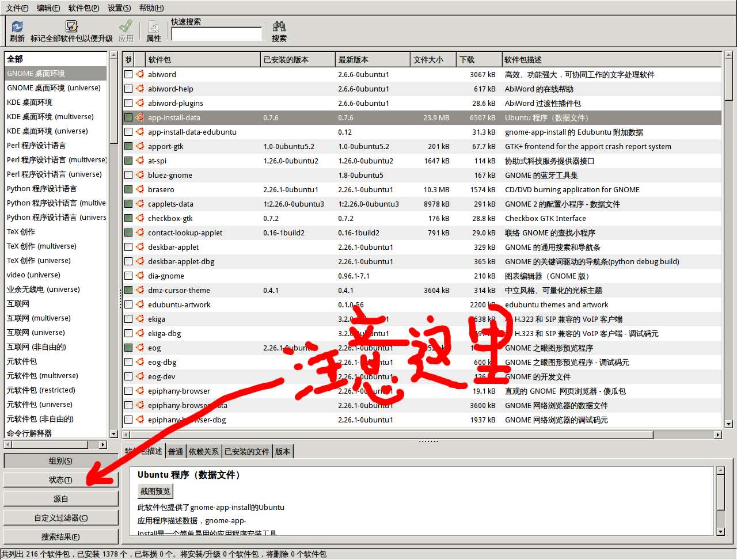Open the 文件(F) menu
737x560 pixels.
pos(17,7)
